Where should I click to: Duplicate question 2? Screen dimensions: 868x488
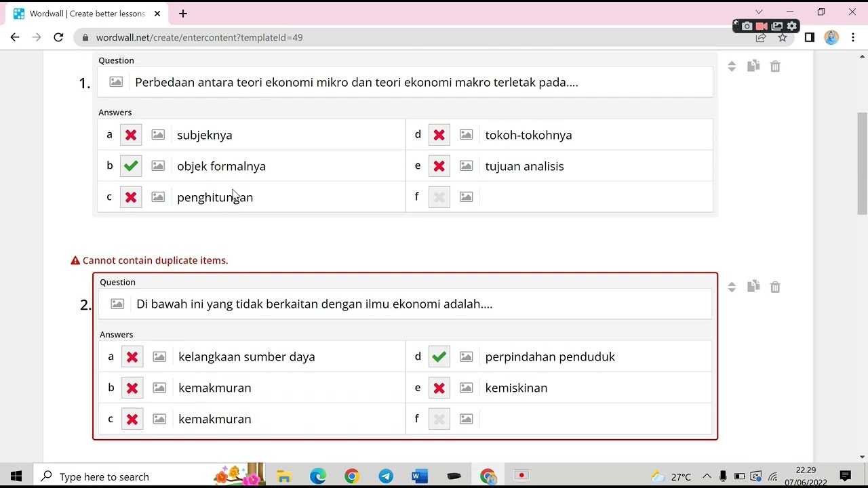[x=753, y=287]
